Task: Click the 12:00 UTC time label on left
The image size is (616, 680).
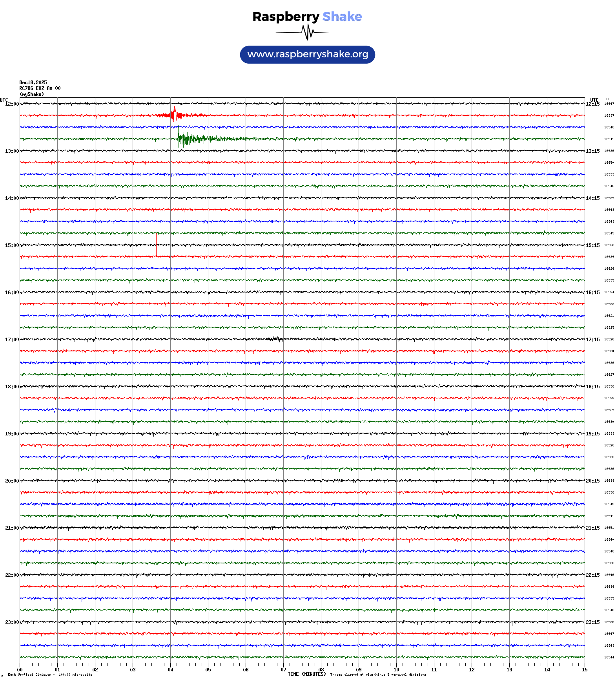Action: click(12, 104)
